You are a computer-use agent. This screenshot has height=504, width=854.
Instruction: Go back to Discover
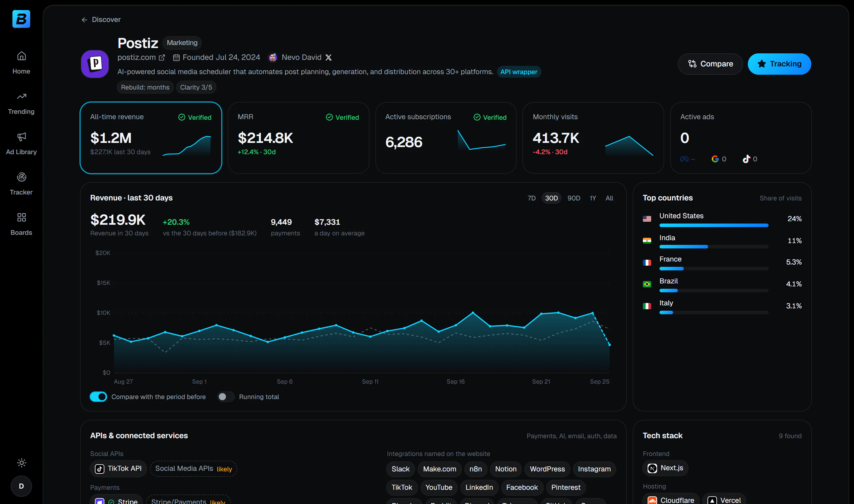[x=101, y=20]
